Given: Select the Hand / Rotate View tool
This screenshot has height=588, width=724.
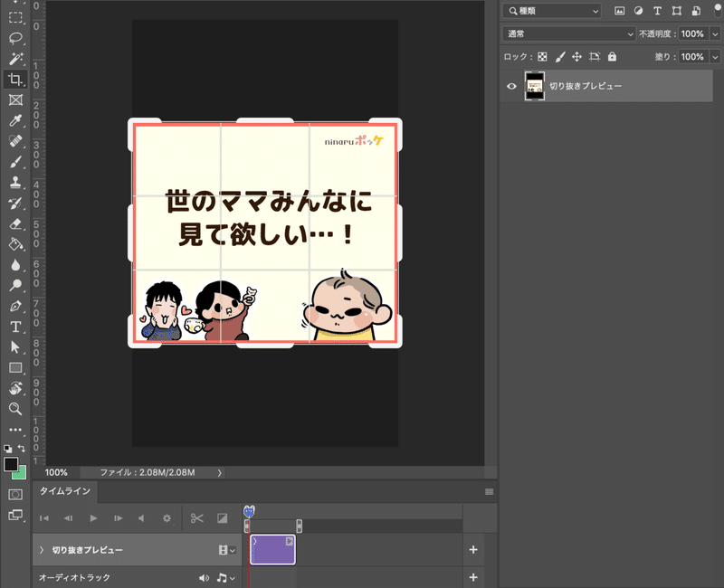Looking at the screenshot, I should tap(15, 388).
